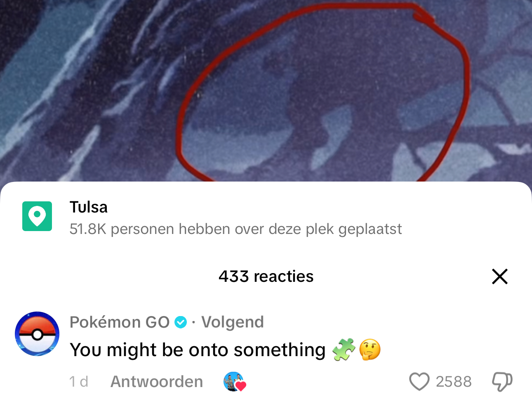Tap the 433 reacties header
Image resolution: width=532 pixels, height=399 pixels.
pos(266,276)
